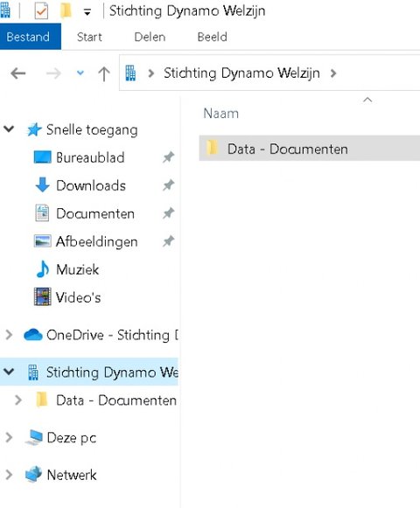The height and width of the screenshot is (508, 420).
Task: Switch to the Delen ribbon tab
Action: coord(150,37)
